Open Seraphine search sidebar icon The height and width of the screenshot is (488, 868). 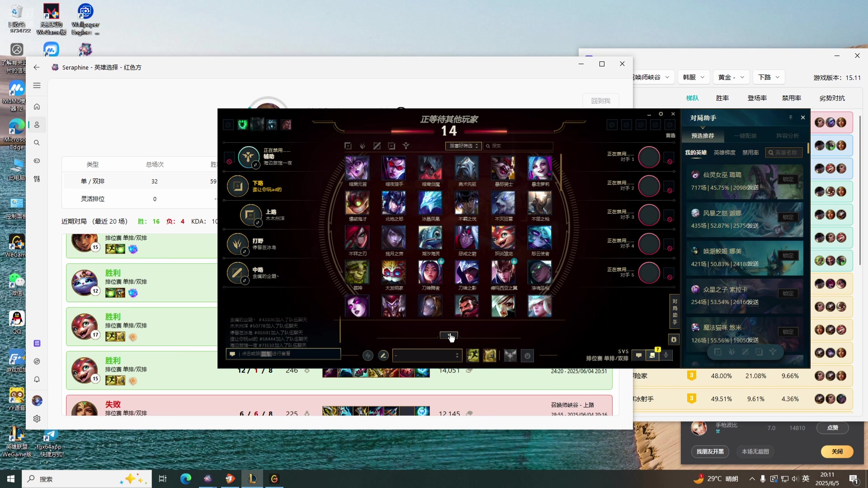click(37, 143)
